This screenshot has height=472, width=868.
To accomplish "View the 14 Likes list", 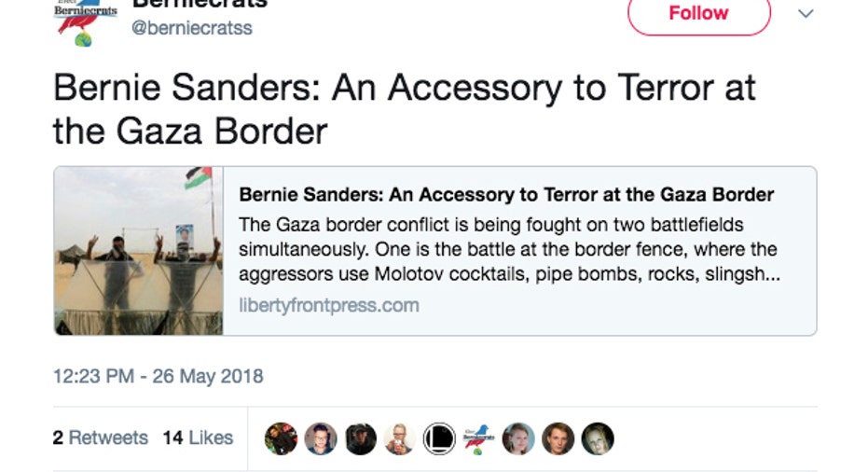I will pyautogui.click(x=198, y=437).
